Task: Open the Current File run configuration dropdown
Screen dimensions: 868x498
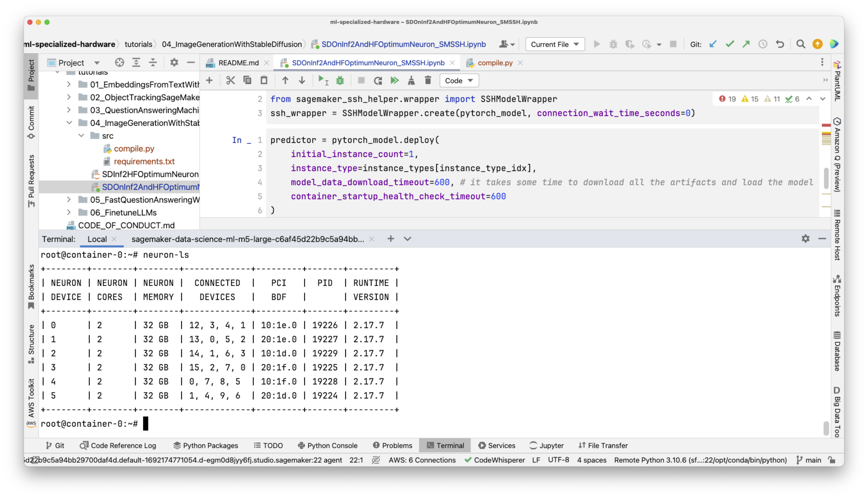Action: [x=555, y=44]
